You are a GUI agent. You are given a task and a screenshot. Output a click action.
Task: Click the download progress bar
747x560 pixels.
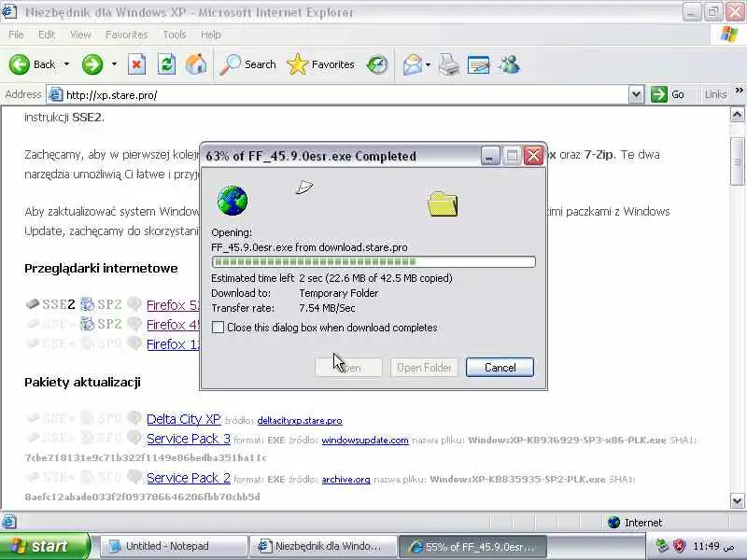point(373,261)
